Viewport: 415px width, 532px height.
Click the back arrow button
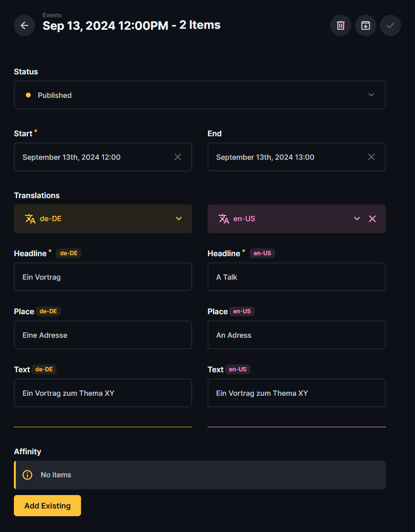click(24, 25)
